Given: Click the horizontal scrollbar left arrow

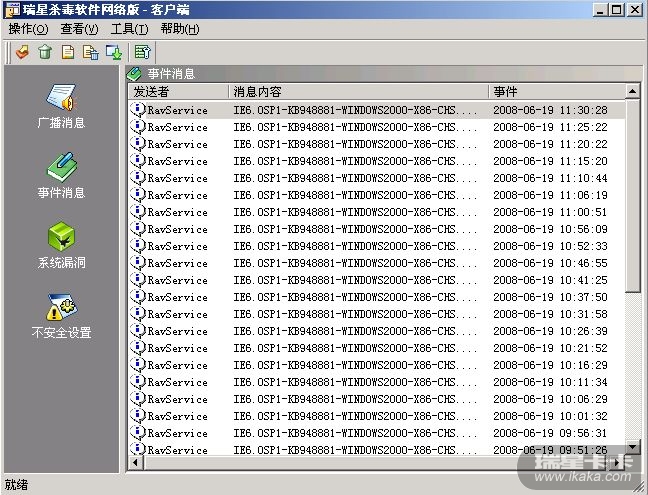Looking at the screenshot, I should point(136,462).
